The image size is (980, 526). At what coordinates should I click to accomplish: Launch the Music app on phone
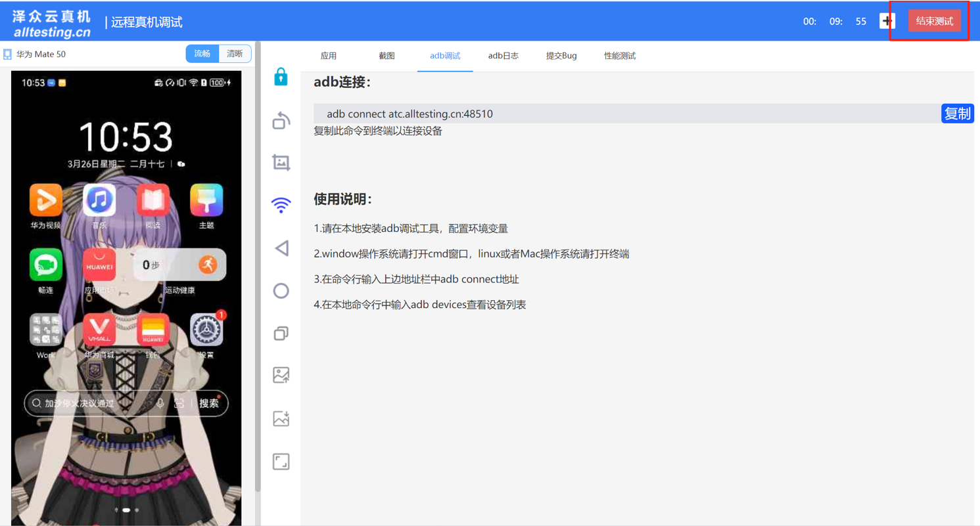click(x=99, y=200)
